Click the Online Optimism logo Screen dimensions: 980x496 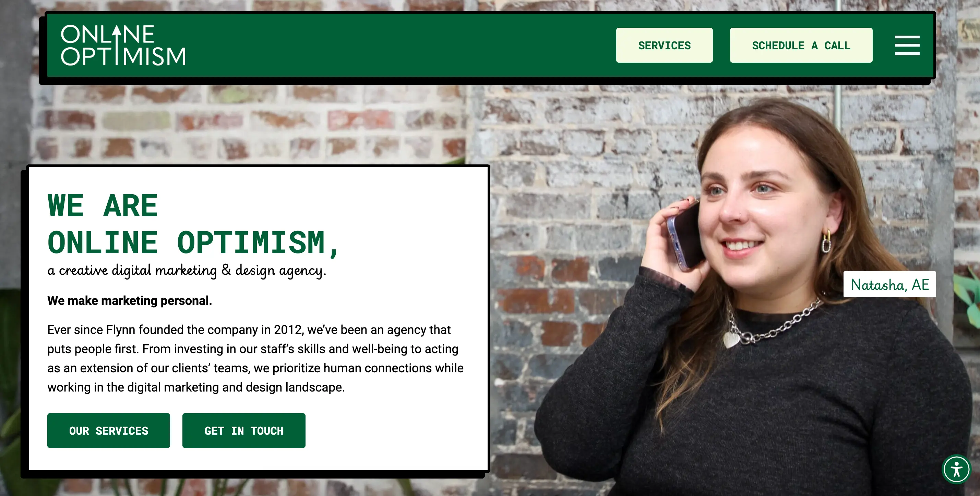[123, 45]
